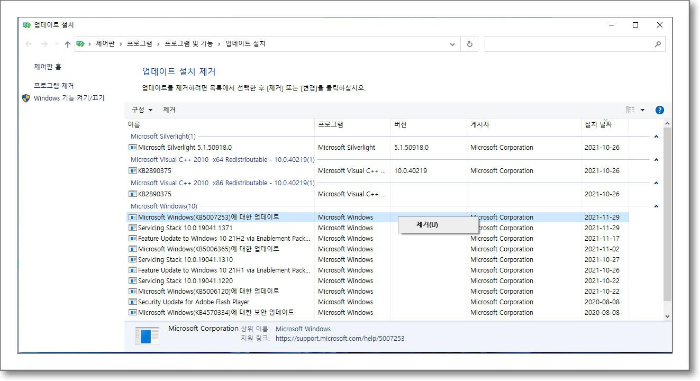Click icon of Servicing Stack 10.0.19041.1220
This screenshot has width=700, height=381.
[x=133, y=281]
